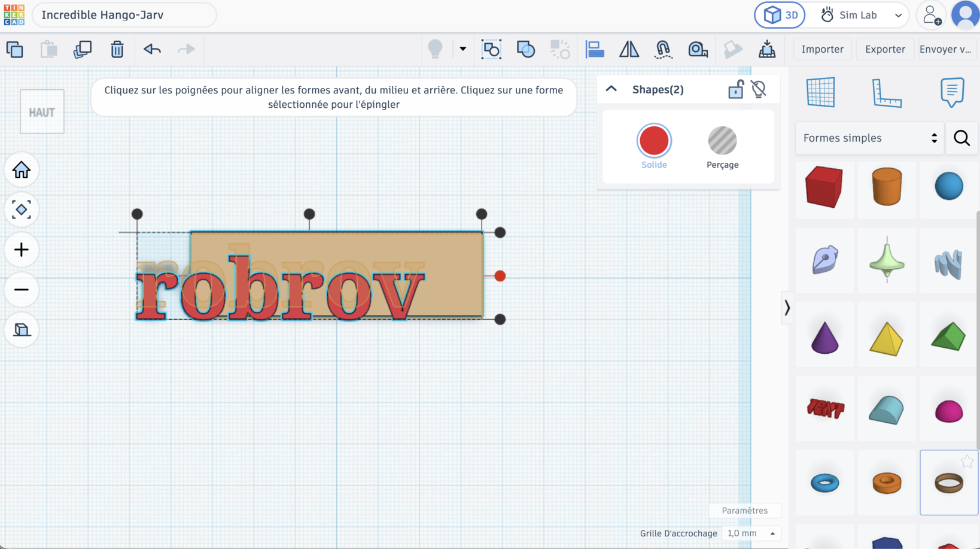This screenshot has height=549, width=980.
Task: Delete selection with the trash icon
Action: (x=117, y=49)
